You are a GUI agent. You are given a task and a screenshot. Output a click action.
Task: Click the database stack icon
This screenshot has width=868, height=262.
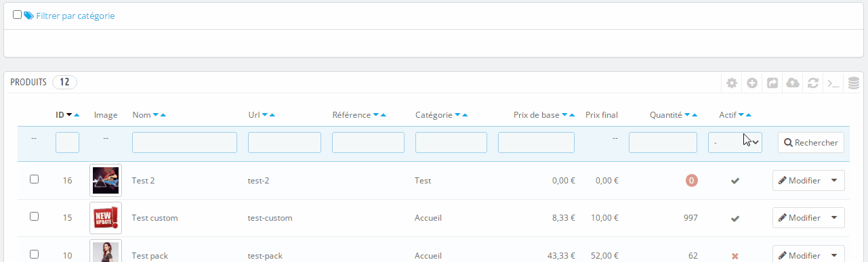(854, 83)
